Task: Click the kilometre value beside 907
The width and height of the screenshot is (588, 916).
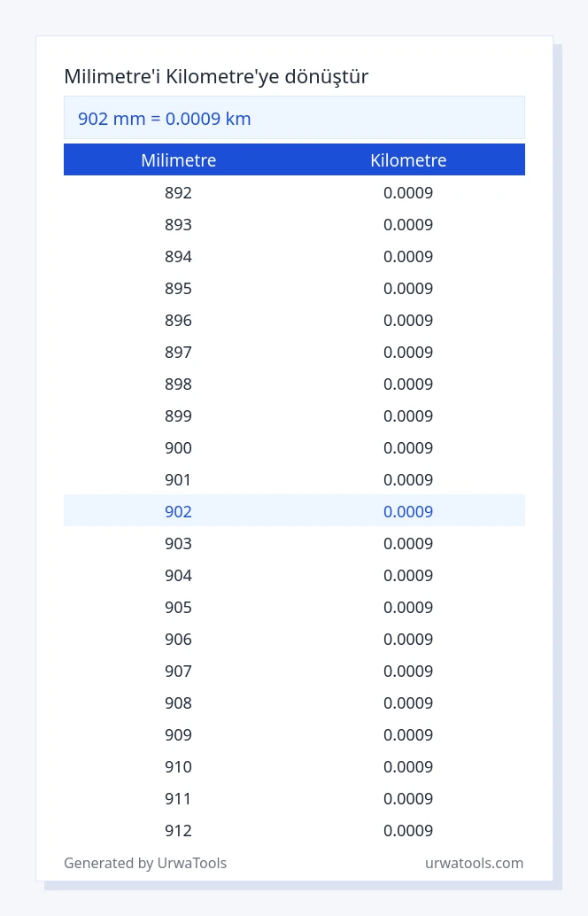Action: (408, 671)
